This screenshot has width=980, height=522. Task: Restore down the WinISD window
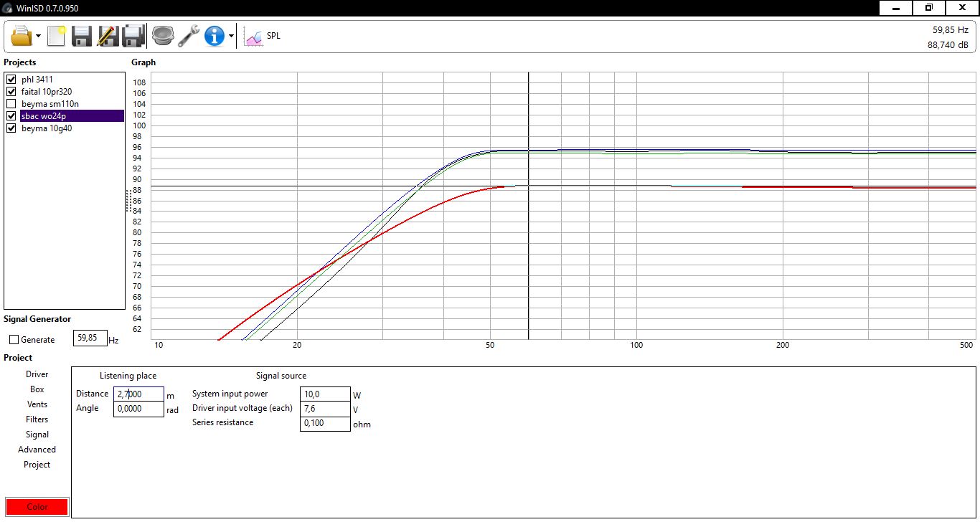[x=929, y=8]
